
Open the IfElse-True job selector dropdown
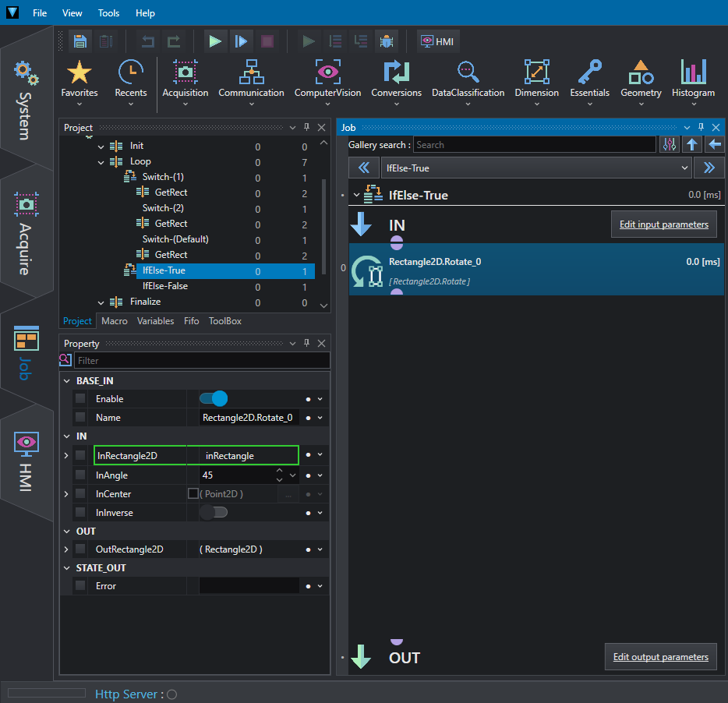point(536,168)
